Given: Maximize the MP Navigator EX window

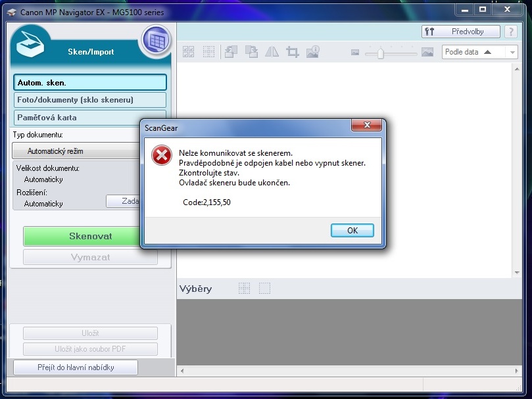Looking at the screenshot, I should click(x=483, y=9).
